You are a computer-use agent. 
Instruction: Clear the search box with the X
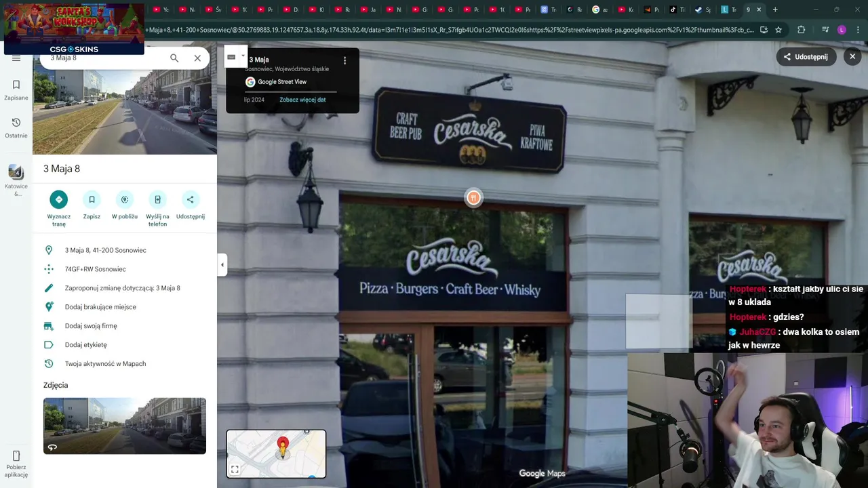point(197,58)
